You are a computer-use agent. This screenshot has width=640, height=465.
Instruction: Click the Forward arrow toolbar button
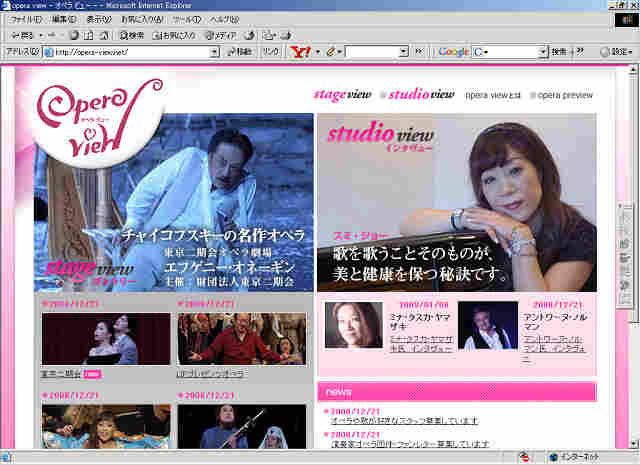[51, 36]
